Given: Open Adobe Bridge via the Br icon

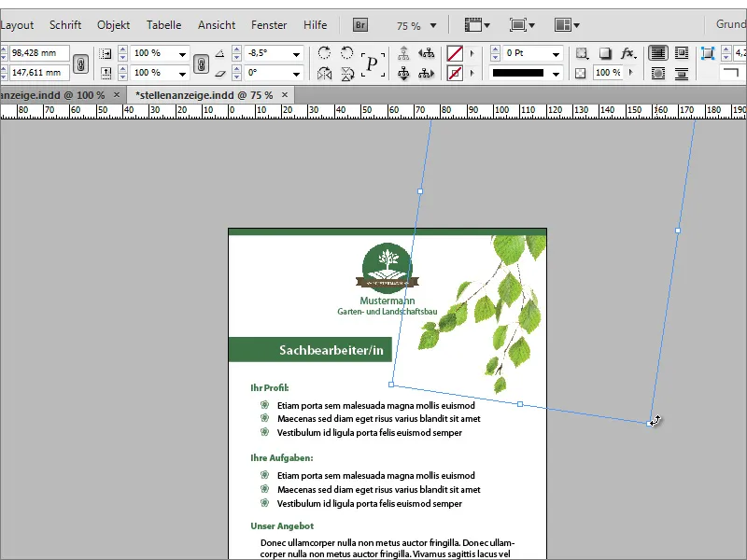Looking at the screenshot, I should pos(360,25).
